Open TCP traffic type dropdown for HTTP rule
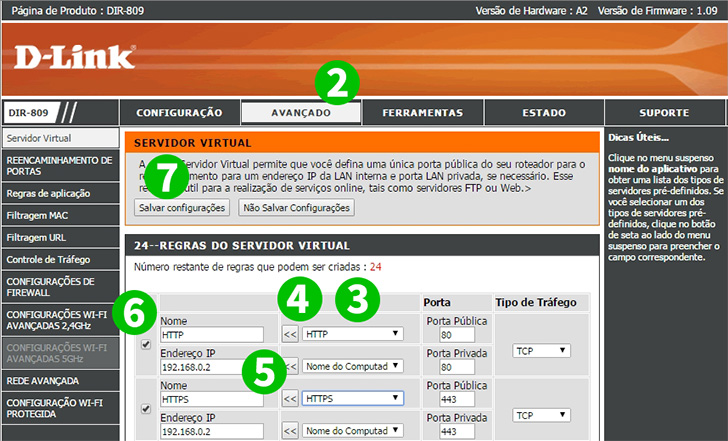This screenshot has height=441, width=728. point(541,351)
